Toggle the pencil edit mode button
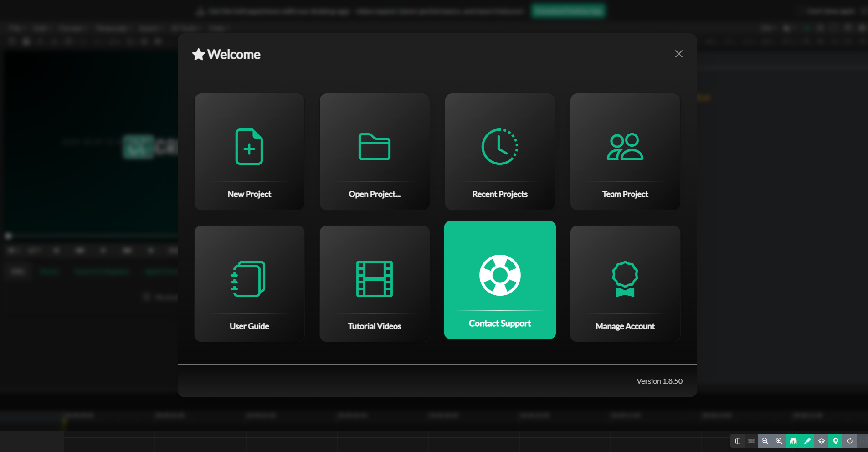868x452 pixels. [807, 441]
